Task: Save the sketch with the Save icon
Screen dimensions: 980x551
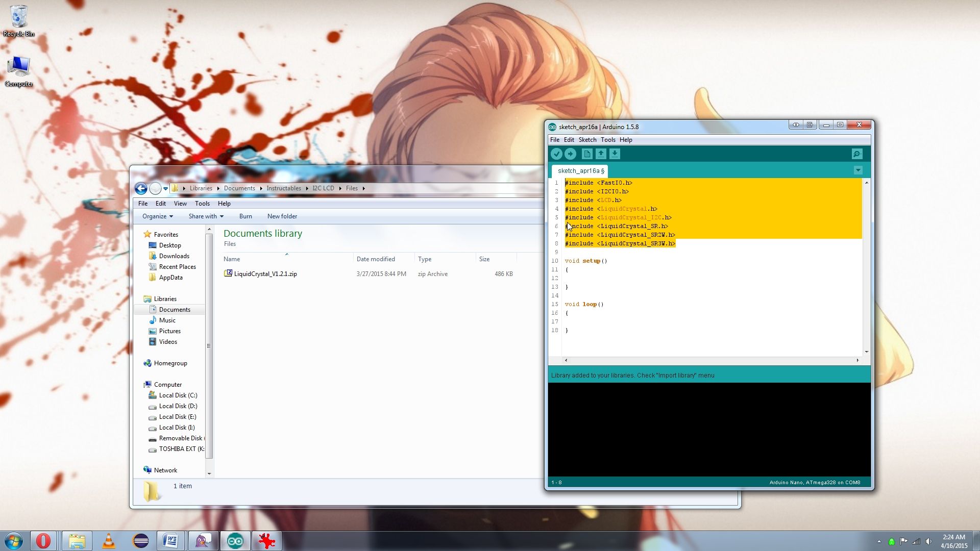Action: click(x=615, y=154)
